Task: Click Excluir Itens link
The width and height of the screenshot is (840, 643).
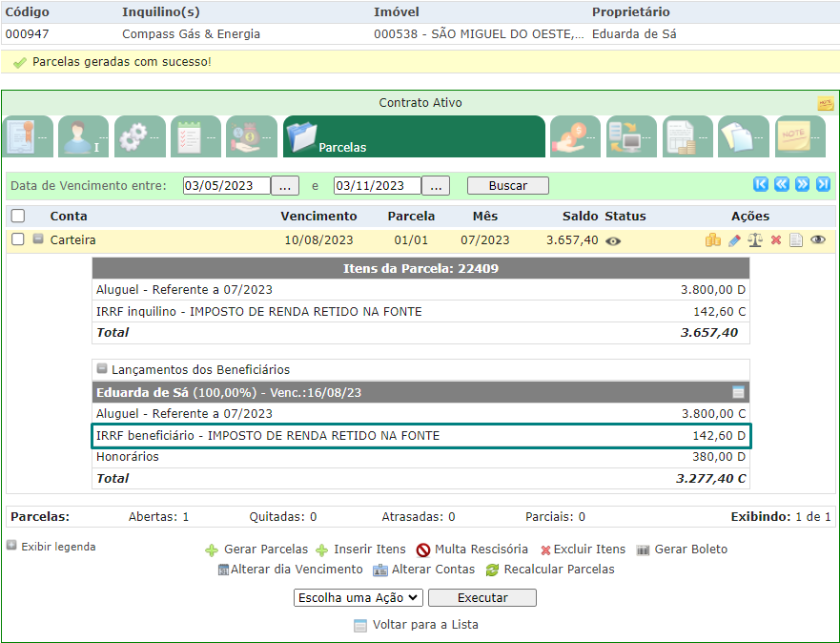Action: pyautogui.click(x=589, y=550)
